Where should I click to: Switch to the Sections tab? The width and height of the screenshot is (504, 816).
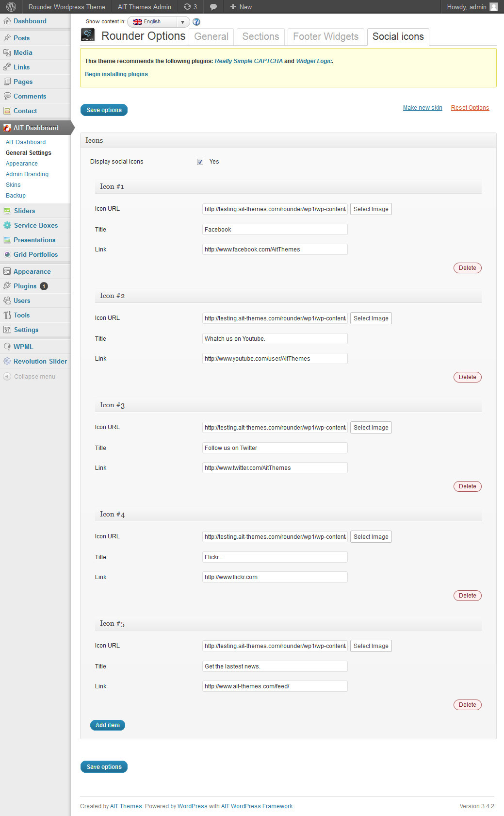(260, 36)
